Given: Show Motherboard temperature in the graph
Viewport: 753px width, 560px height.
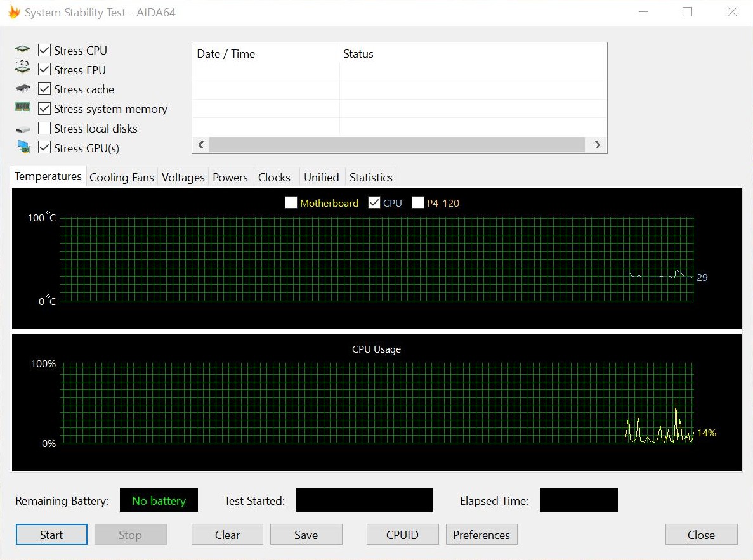Looking at the screenshot, I should click(291, 203).
